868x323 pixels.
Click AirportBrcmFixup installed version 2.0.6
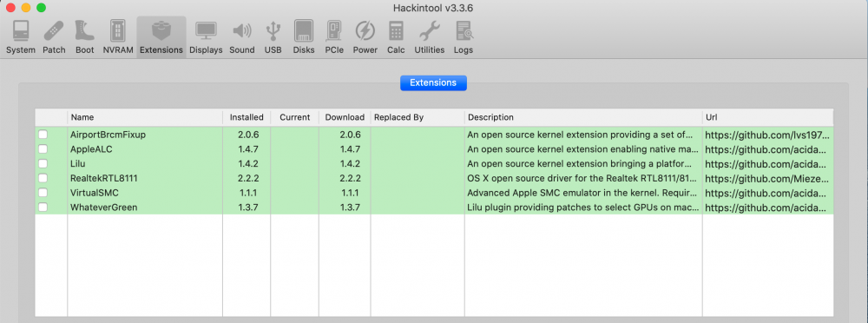[248, 135]
